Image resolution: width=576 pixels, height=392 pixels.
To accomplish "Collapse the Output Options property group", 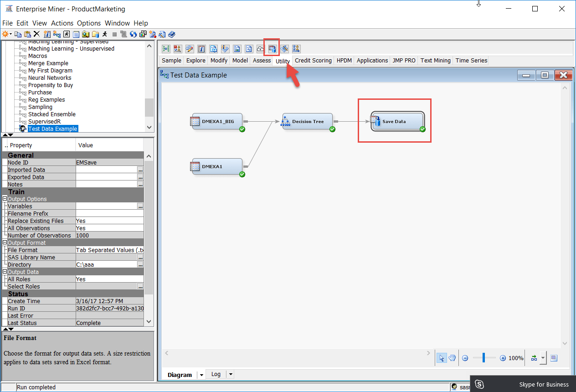I will click(5, 199).
